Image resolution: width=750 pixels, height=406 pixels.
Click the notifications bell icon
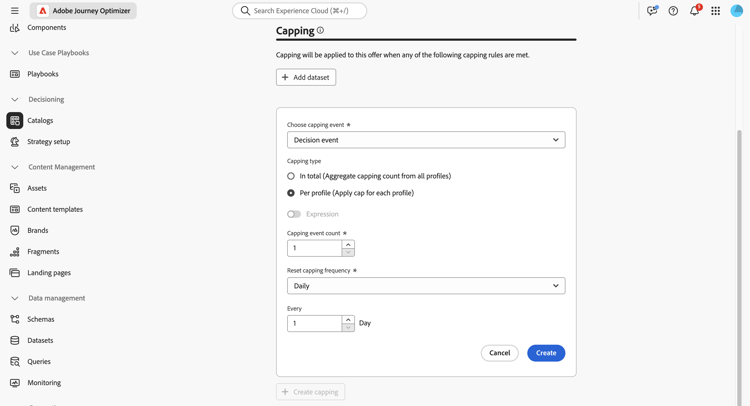click(694, 11)
